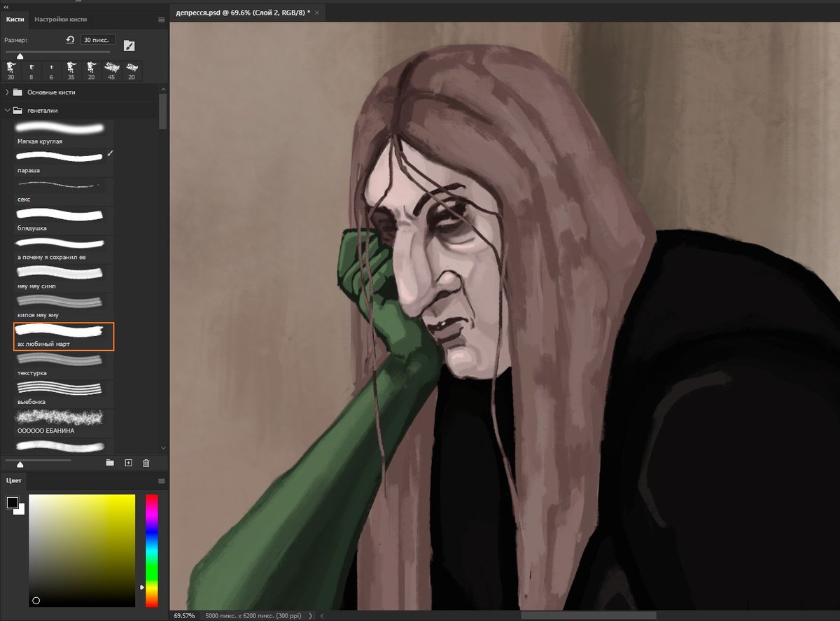Click the brush list scroll-down arrow
Image resolution: width=840 pixels, height=621 pixels.
click(163, 447)
